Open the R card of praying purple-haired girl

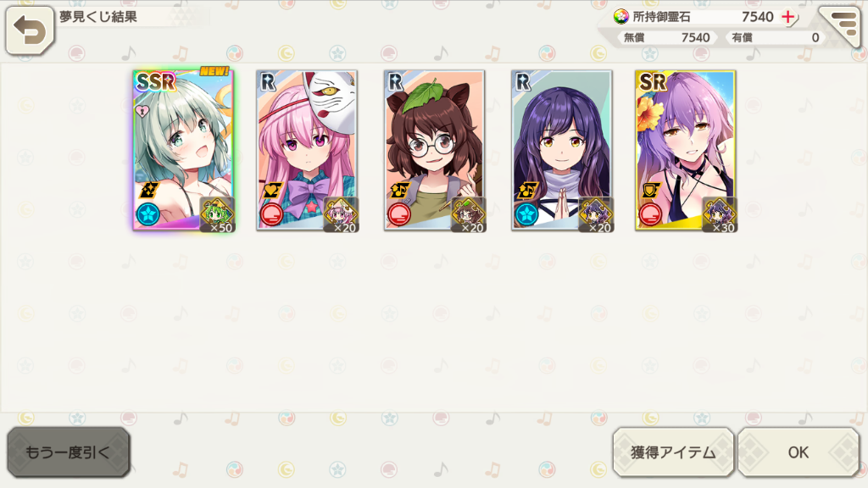(x=562, y=150)
